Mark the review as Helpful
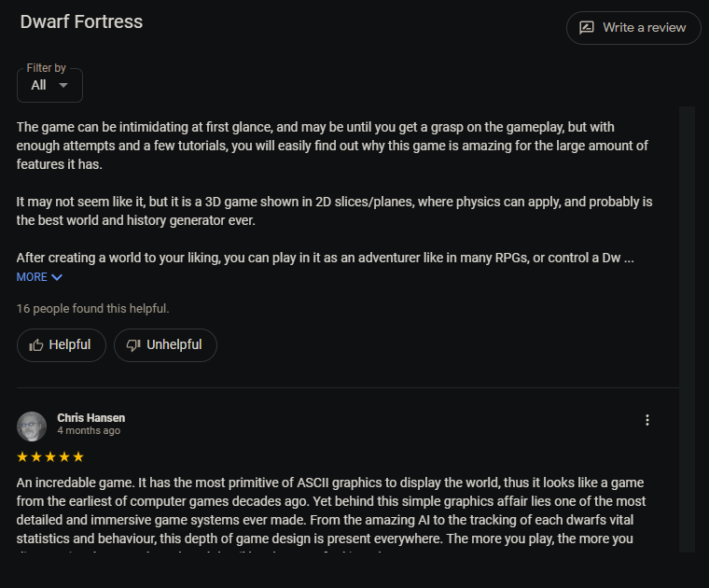709x588 pixels. tap(62, 345)
